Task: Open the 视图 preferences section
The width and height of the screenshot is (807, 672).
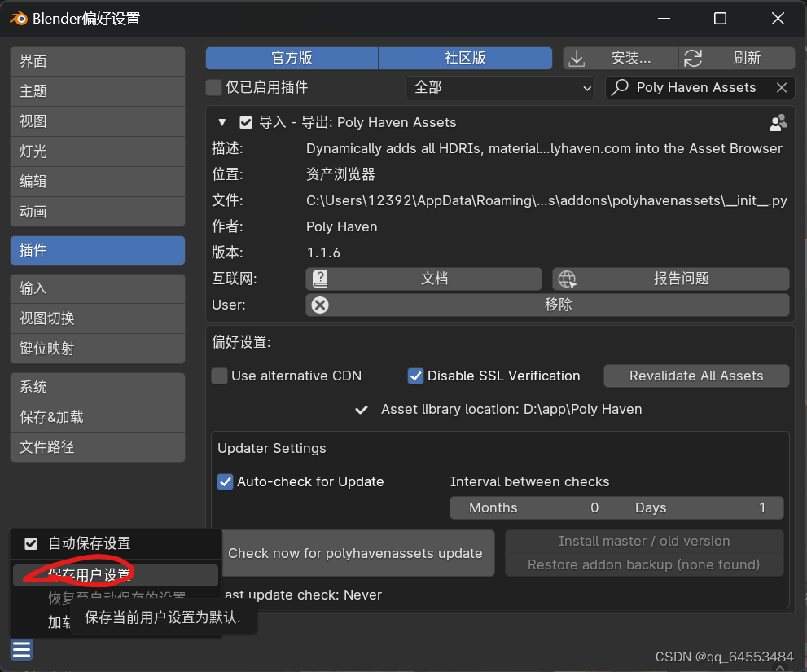Action: point(98,121)
